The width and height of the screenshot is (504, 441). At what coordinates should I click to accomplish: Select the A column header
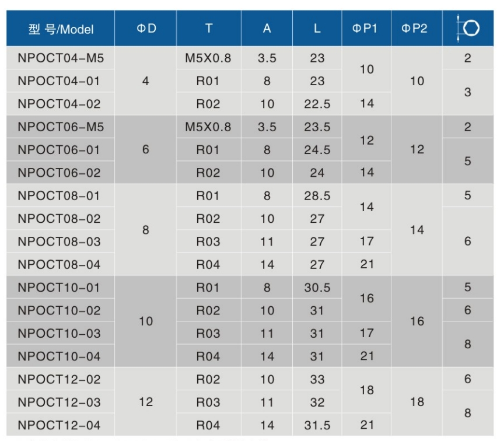click(267, 29)
